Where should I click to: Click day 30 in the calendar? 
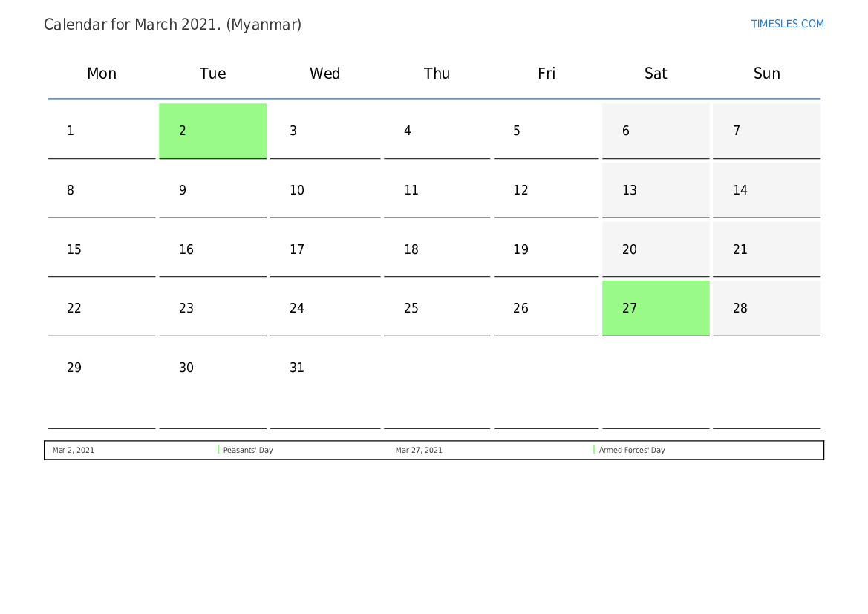click(212, 385)
